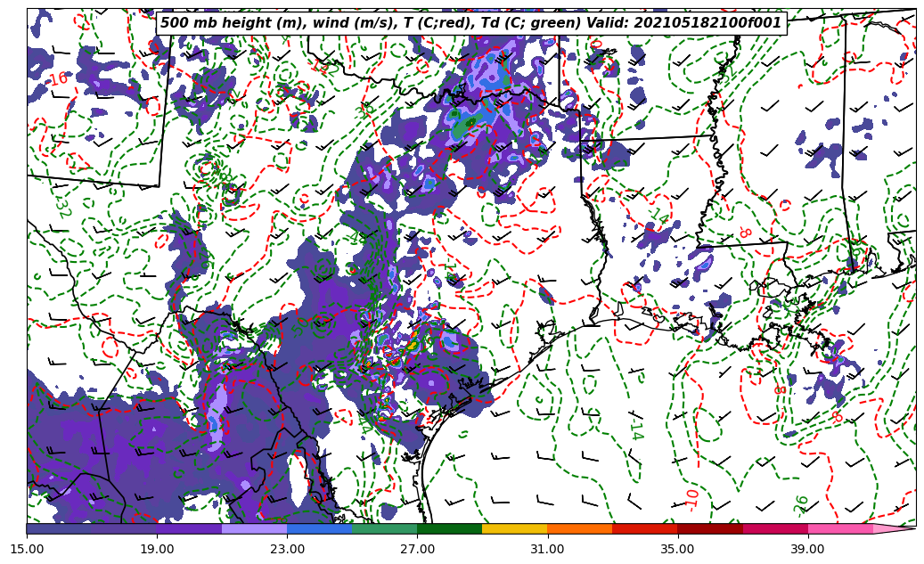Select the 23.00 colorbar tick label
The image size is (924, 564).
[287, 549]
